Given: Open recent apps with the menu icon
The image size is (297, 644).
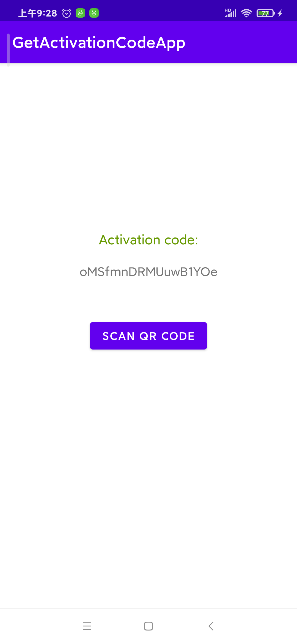Looking at the screenshot, I should (87, 626).
